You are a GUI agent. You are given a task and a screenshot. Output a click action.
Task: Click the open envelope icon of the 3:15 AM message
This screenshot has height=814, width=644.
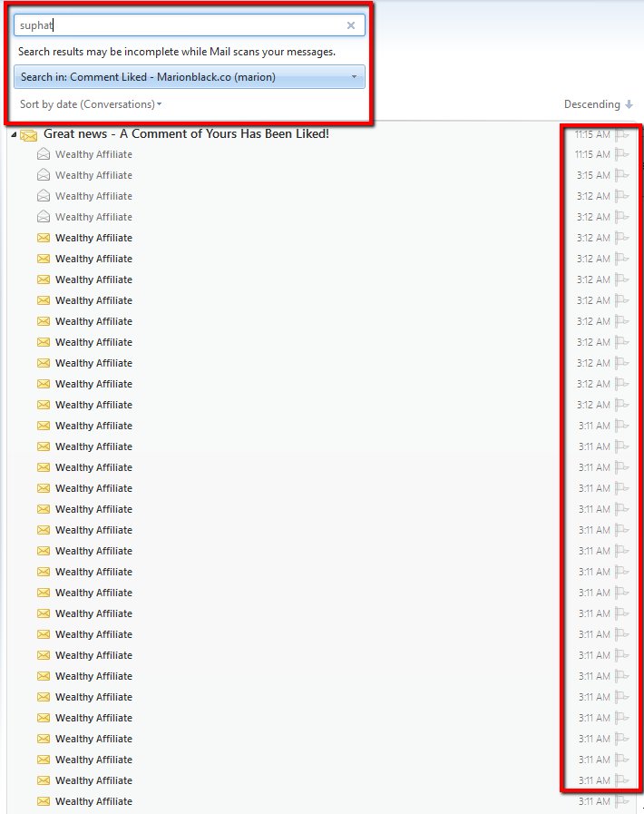coord(44,175)
